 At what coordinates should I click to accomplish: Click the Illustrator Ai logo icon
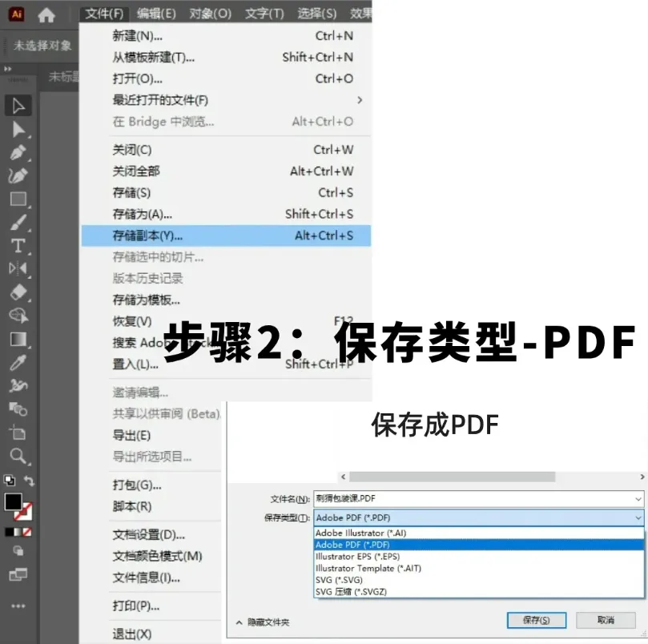(17, 14)
